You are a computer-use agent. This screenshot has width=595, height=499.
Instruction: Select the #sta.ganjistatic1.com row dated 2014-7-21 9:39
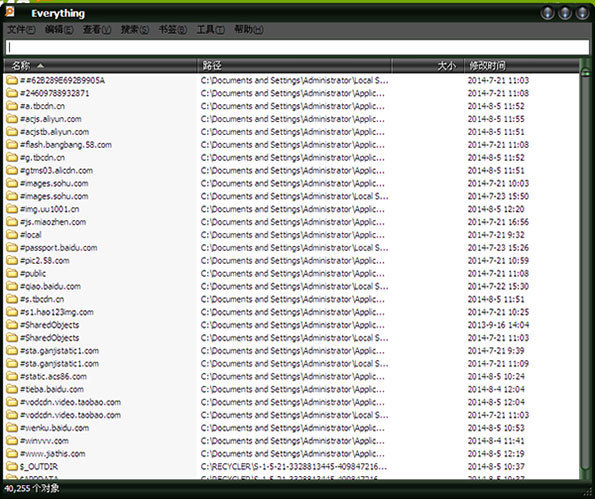coord(291,351)
